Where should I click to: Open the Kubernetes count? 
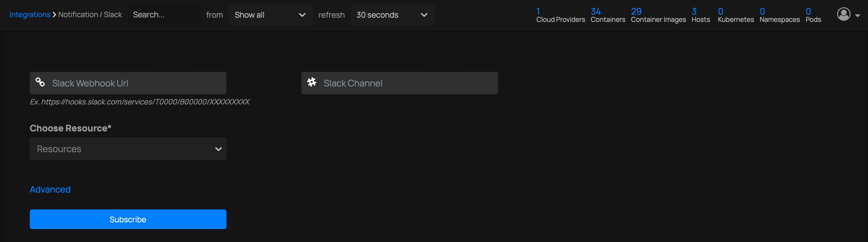[x=736, y=15]
